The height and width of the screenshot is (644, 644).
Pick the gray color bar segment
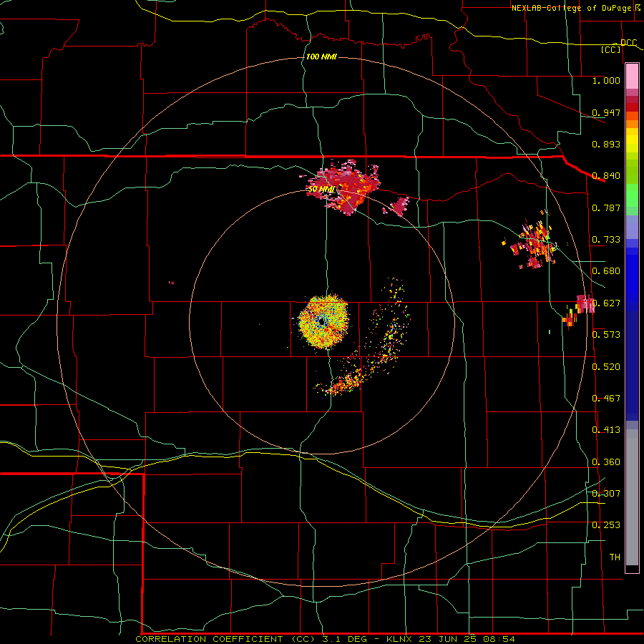(x=632, y=497)
